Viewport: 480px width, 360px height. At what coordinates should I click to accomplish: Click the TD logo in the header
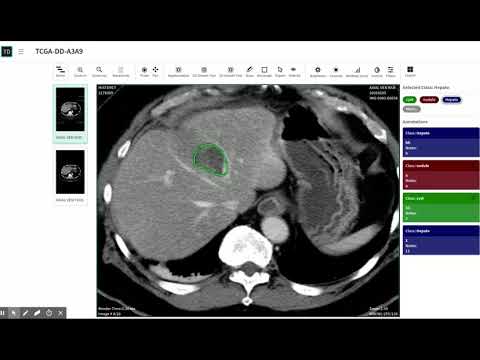(7, 52)
